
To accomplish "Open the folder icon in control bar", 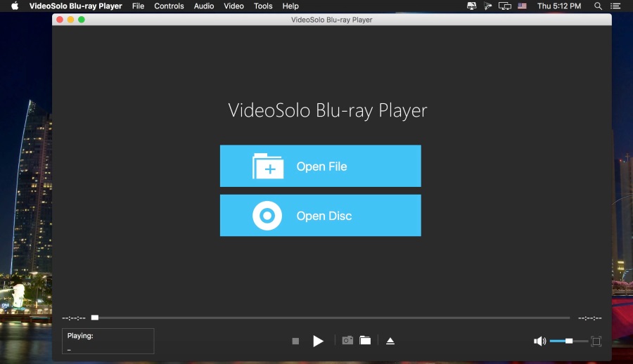I will tap(365, 340).
